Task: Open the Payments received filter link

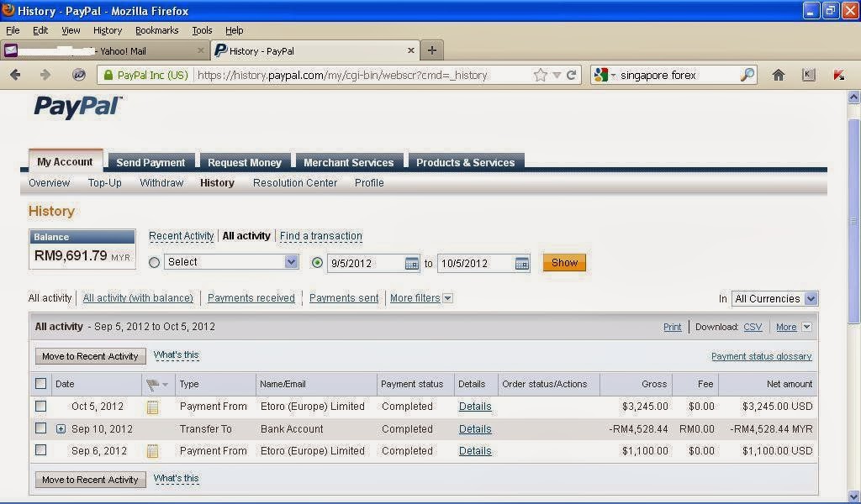Action: (x=251, y=298)
